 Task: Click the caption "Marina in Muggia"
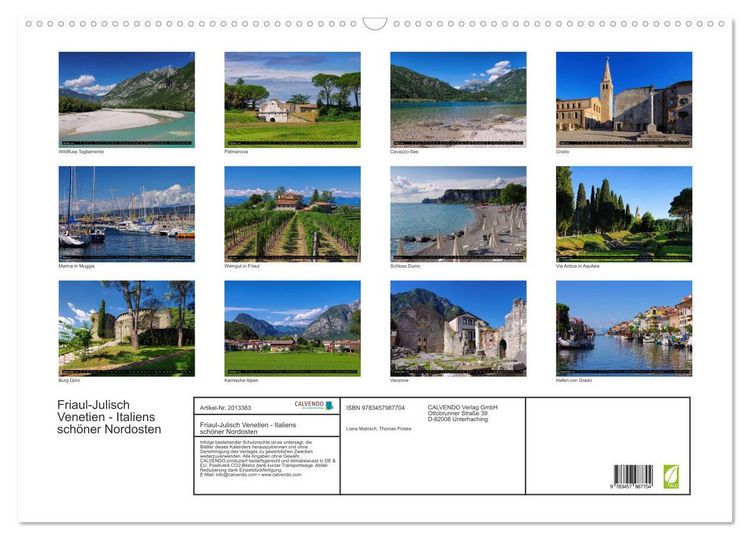coord(77,266)
